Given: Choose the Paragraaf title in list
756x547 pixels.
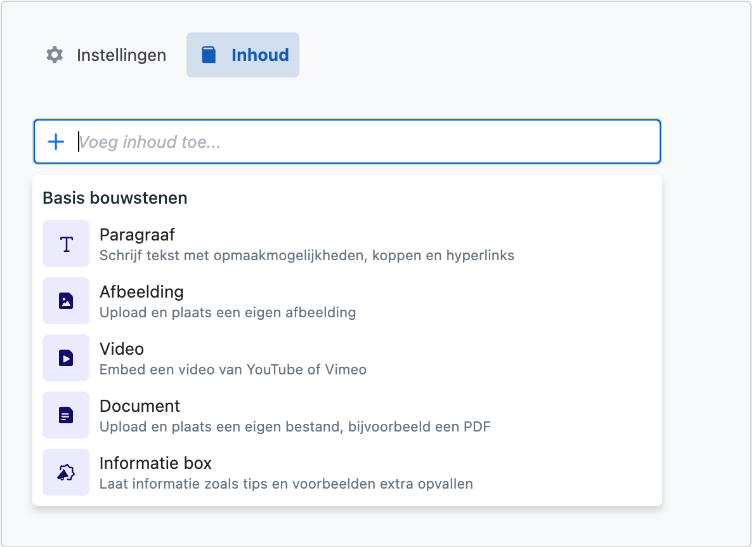Looking at the screenshot, I should tap(137, 235).
